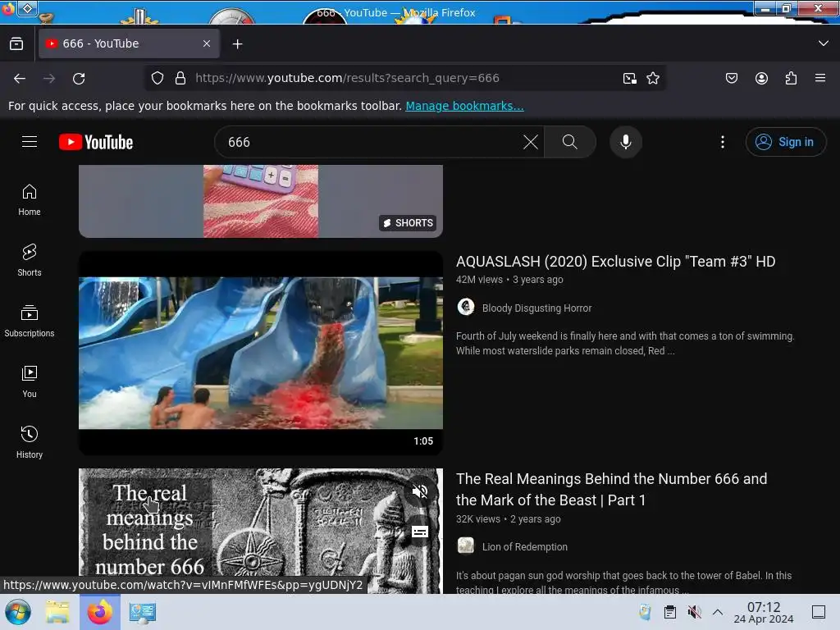This screenshot has width=840, height=630.
Task: Go to YouTube home via logo
Action: point(96,142)
